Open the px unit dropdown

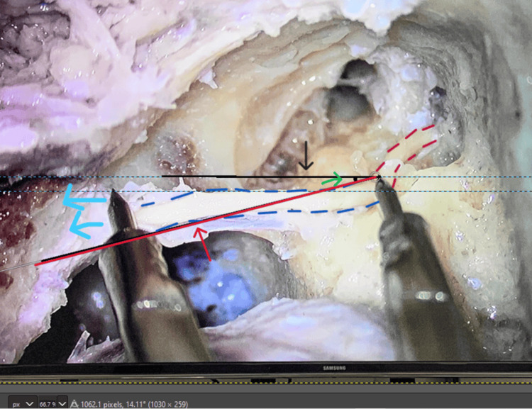pos(18,403)
